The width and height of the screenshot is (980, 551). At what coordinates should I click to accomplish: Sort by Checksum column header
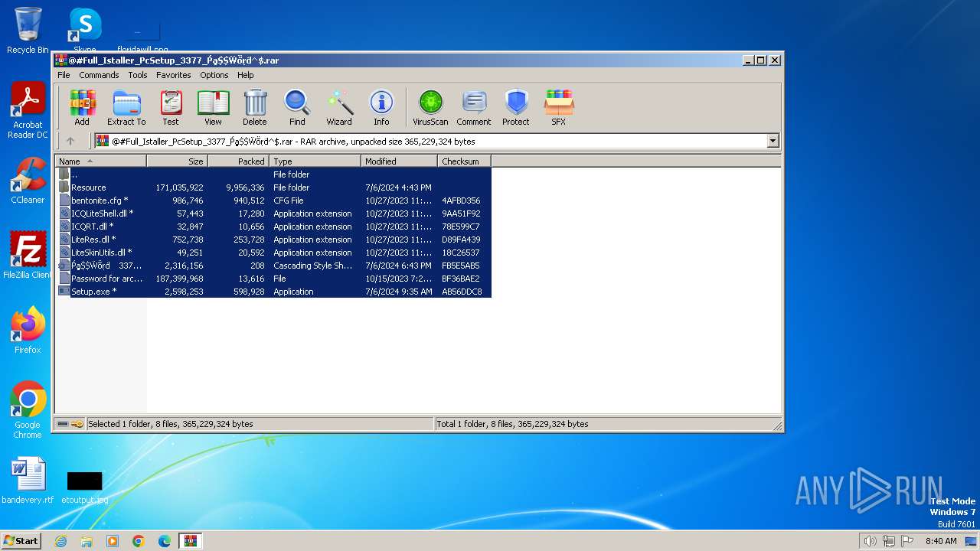coord(464,161)
